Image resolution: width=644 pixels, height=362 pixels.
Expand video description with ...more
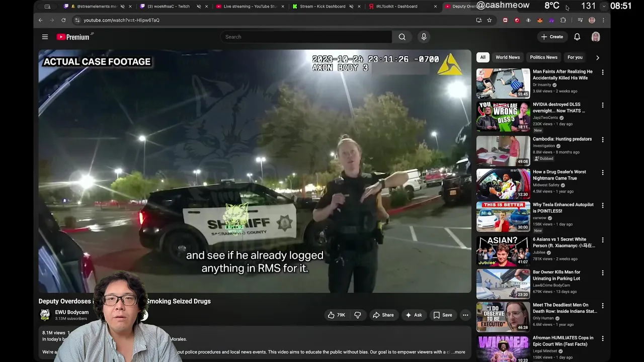(459, 352)
